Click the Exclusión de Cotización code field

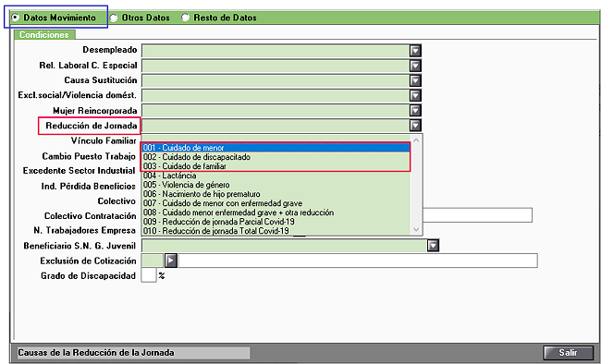(153, 261)
